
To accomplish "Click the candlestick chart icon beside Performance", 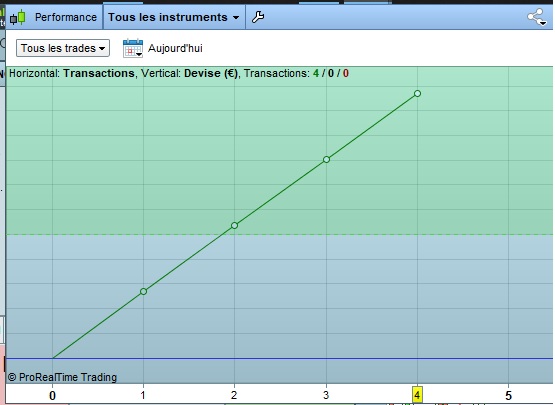I will [18, 17].
